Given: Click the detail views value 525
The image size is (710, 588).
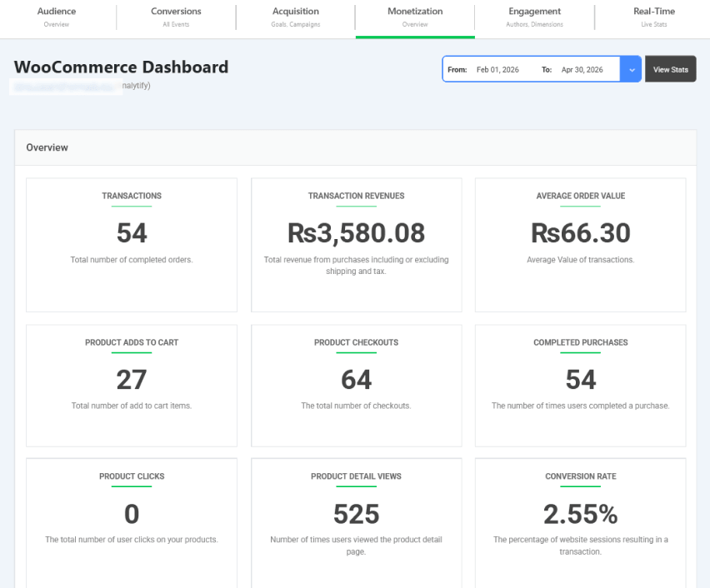Looking at the screenshot, I should pos(357,514).
